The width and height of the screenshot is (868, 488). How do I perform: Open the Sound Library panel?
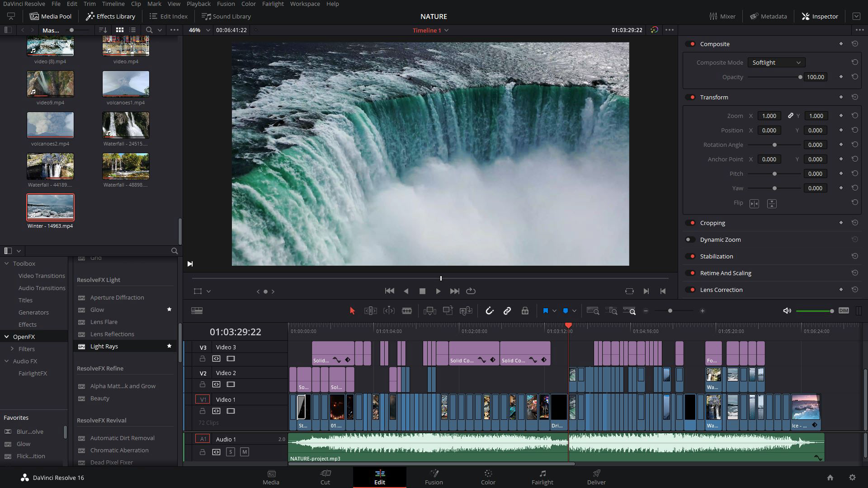click(x=226, y=16)
